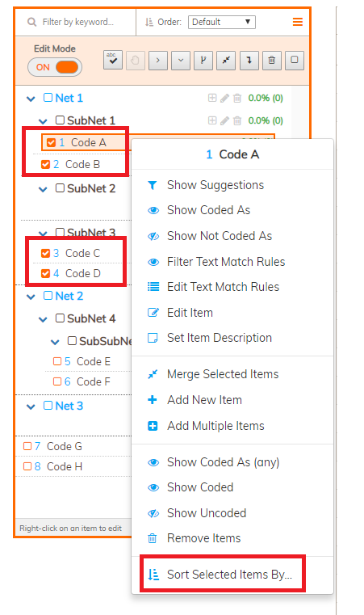Click the trash can toolbar icon

[x=271, y=60]
